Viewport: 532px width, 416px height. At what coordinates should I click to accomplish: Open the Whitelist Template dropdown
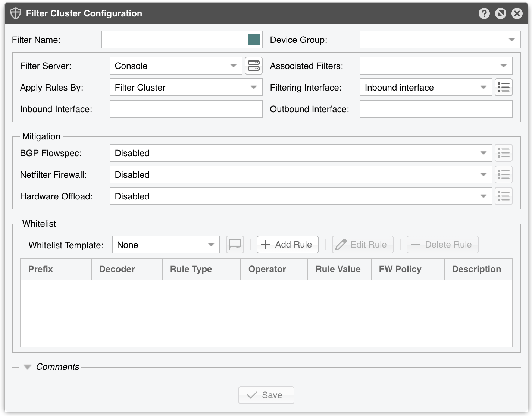click(x=166, y=245)
